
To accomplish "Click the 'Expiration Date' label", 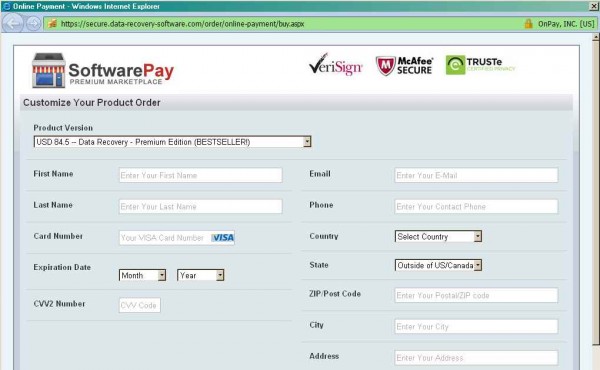I will [62, 267].
